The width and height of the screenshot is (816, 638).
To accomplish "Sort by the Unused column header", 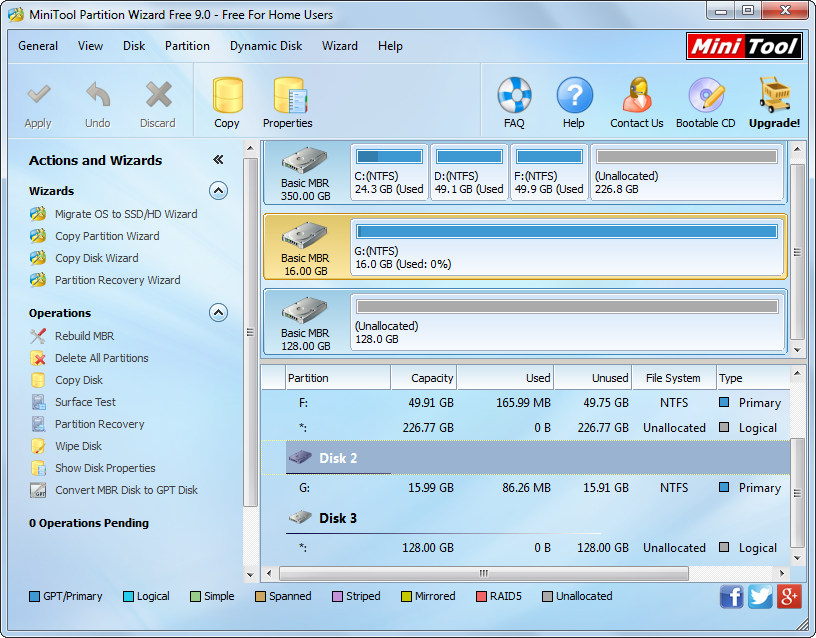I will 593,378.
